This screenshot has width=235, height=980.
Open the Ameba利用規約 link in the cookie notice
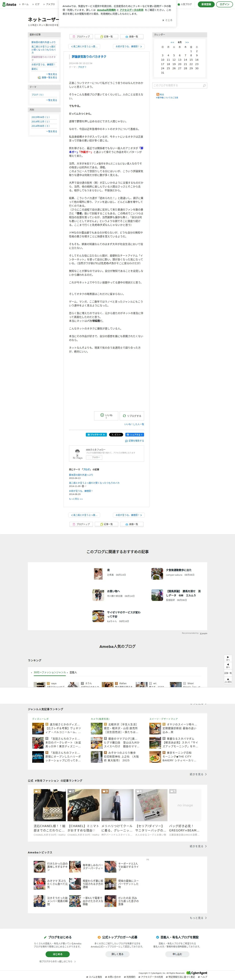tap(106, 10)
